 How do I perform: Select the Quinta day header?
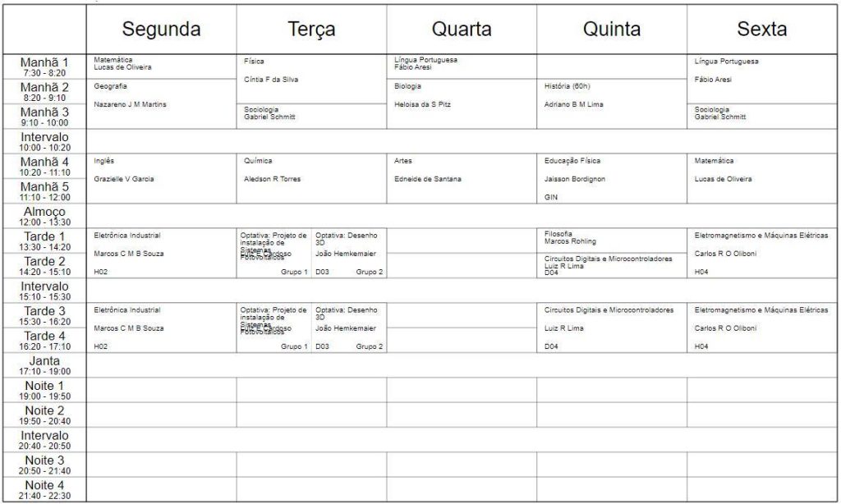coord(612,30)
